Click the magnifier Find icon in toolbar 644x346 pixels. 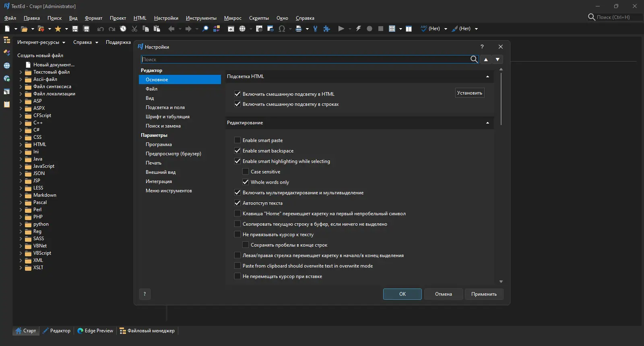coord(205,29)
